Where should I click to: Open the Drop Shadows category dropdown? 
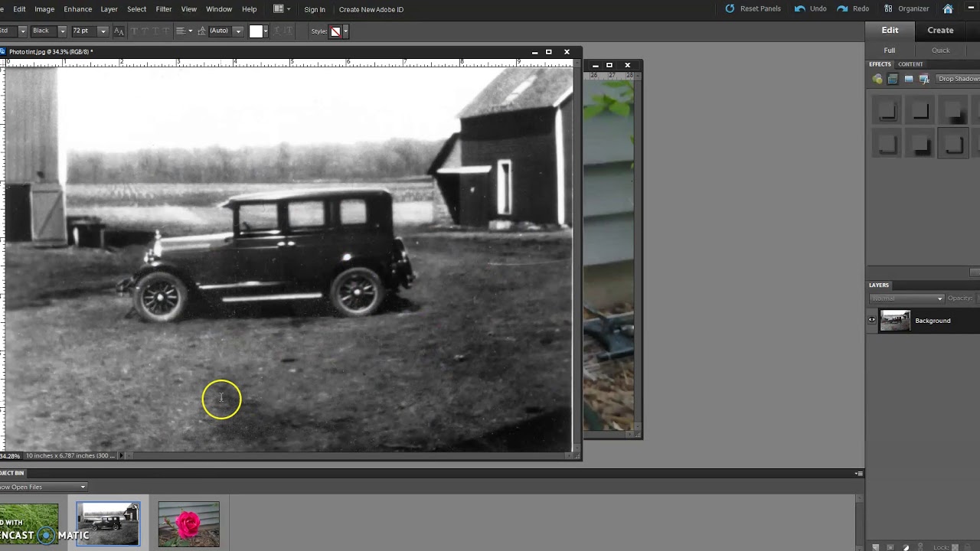pos(959,79)
